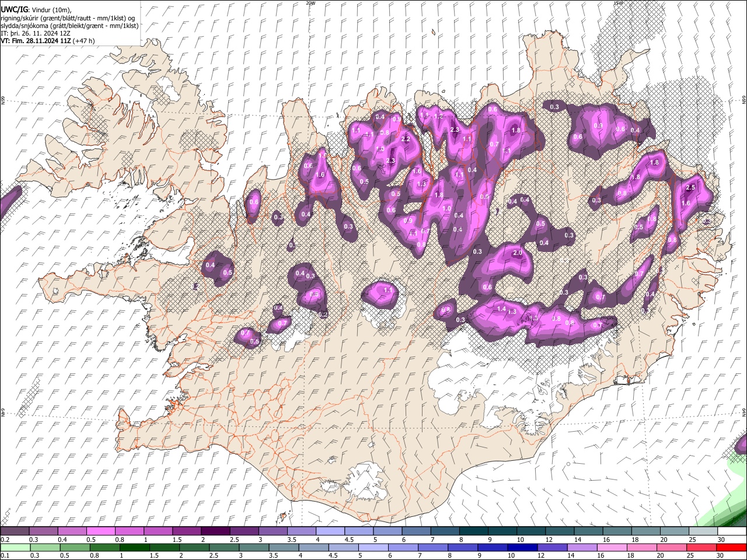Click the "UWC/IG" title text
This screenshot has height=560, width=747.
coord(14,9)
